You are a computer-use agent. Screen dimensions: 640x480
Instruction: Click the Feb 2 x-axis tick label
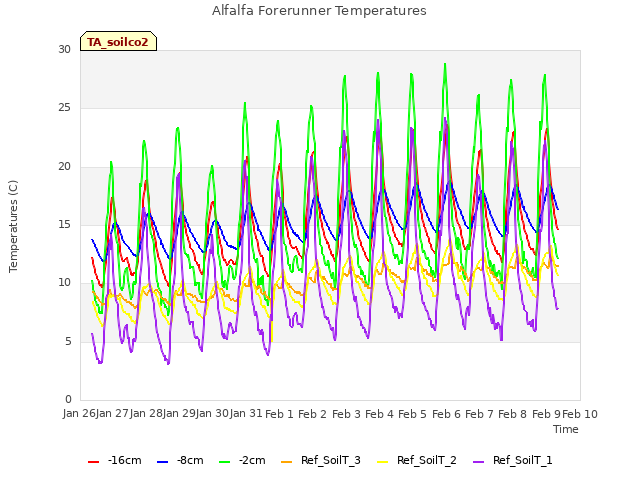[x=312, y=414]
